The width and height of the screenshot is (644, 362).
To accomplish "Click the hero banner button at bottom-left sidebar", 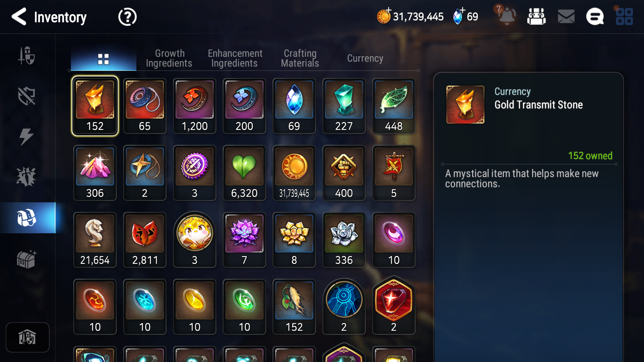I will [27, 337].
